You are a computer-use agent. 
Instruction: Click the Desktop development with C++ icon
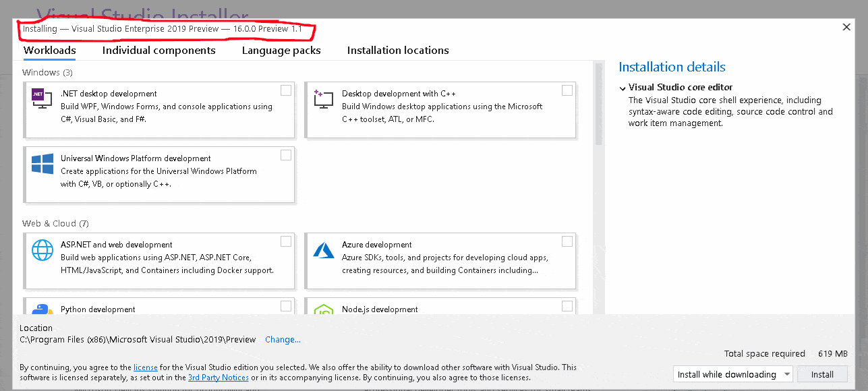click(324, 99)
